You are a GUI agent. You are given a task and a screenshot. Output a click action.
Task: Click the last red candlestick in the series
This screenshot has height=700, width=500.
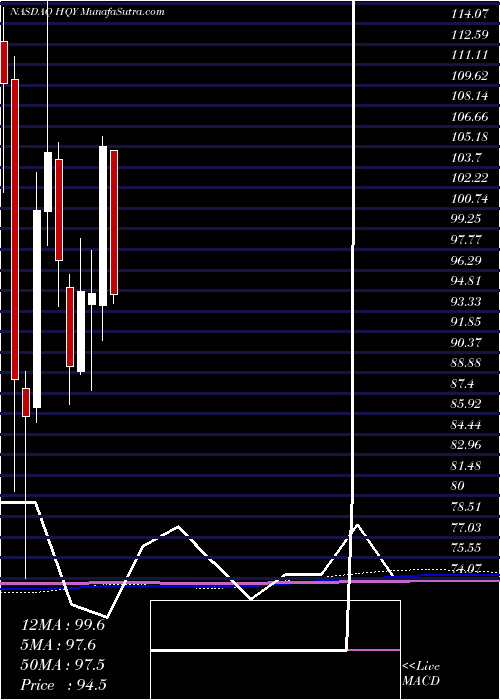pos(114,222)
